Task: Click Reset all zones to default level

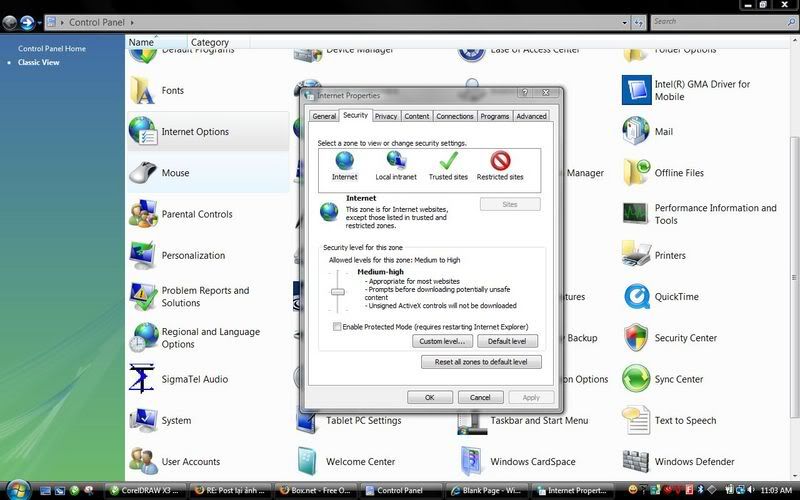Action: 481,362
